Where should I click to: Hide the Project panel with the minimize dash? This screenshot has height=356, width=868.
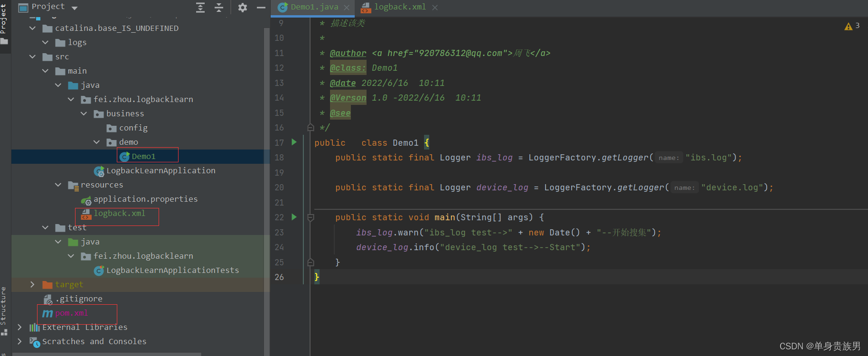(261, 7)
